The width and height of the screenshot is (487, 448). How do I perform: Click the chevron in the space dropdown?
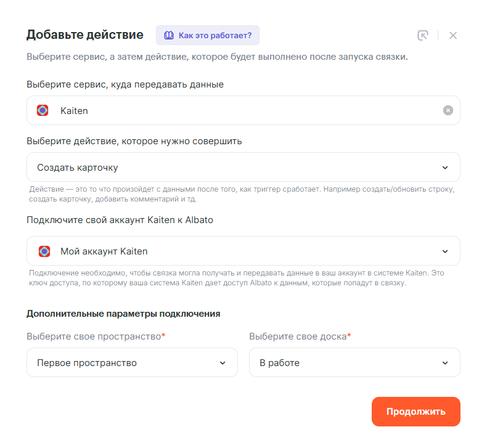point(223,362)
